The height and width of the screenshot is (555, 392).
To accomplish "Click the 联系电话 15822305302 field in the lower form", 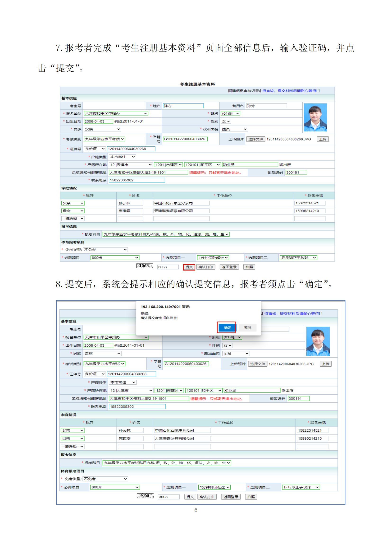I will [137, 407].
